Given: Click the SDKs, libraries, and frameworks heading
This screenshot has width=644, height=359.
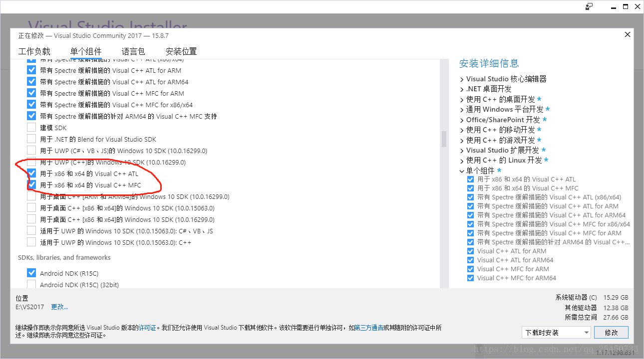Looking at the screenshot, I should tap(64, 257).
